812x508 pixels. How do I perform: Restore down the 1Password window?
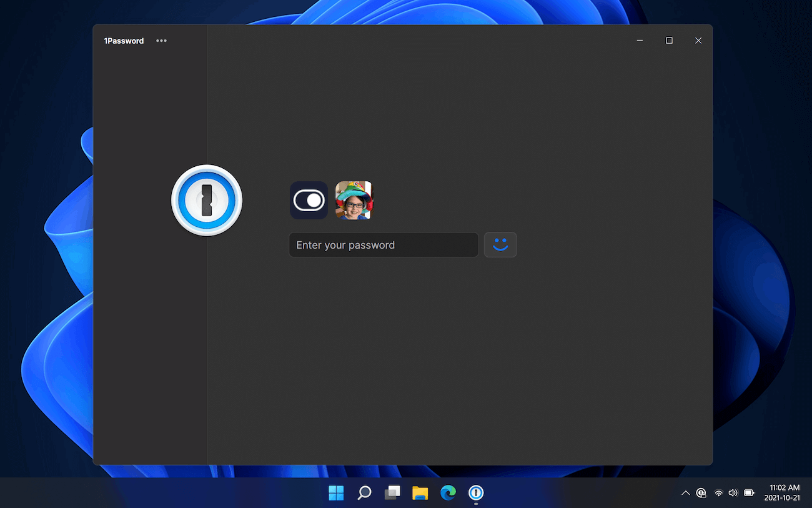click(669, 40)
